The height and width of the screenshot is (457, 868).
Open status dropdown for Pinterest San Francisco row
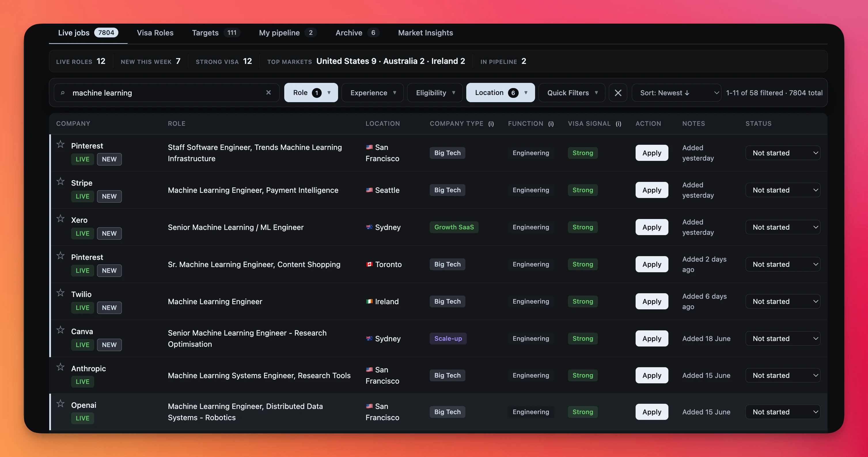point(783,153)
